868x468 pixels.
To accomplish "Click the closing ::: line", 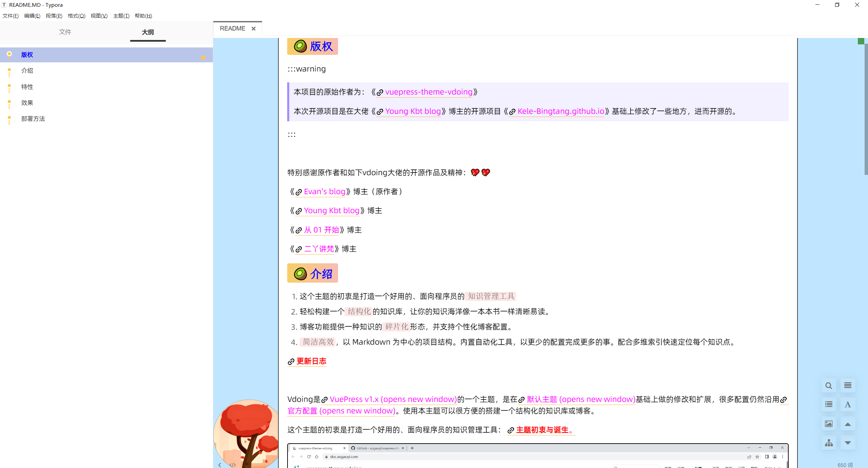I will tap(292, 135).
